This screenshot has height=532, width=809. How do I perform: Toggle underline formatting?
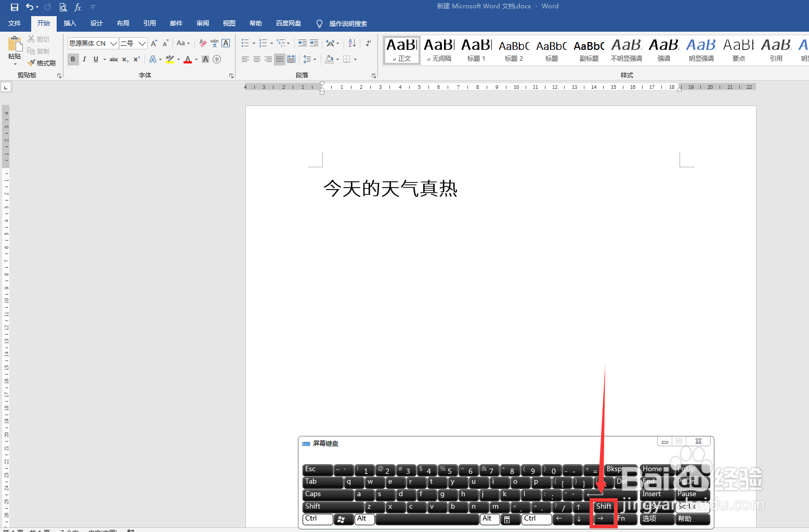point(95,59)
